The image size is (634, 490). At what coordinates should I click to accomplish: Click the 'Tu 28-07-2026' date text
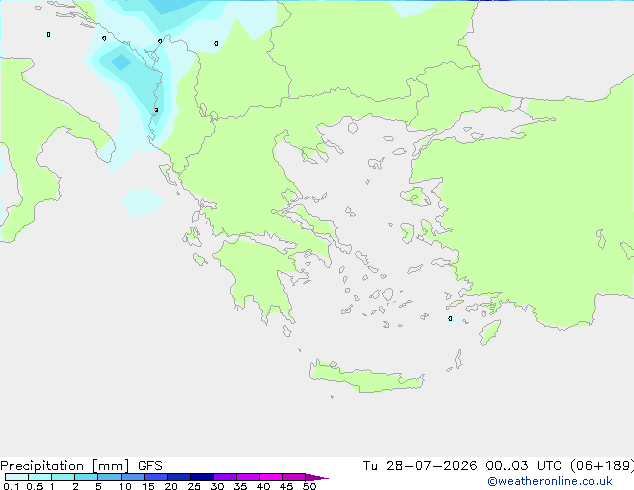[420, 466]
